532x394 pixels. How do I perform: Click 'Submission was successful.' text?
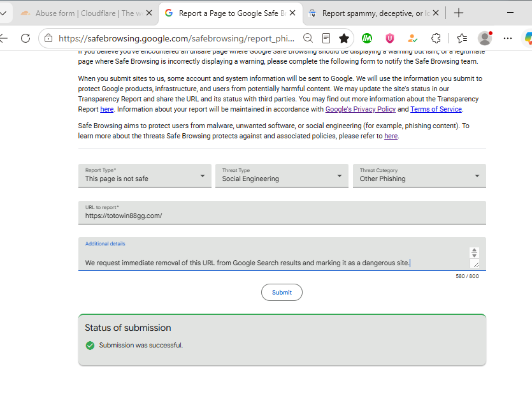[141, 345]
